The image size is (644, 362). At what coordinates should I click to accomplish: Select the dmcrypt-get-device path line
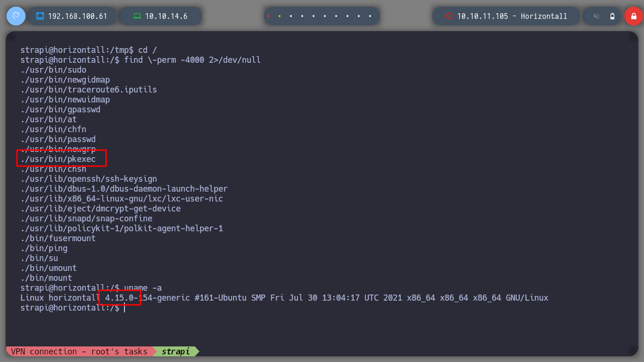(x=100, y=209)
